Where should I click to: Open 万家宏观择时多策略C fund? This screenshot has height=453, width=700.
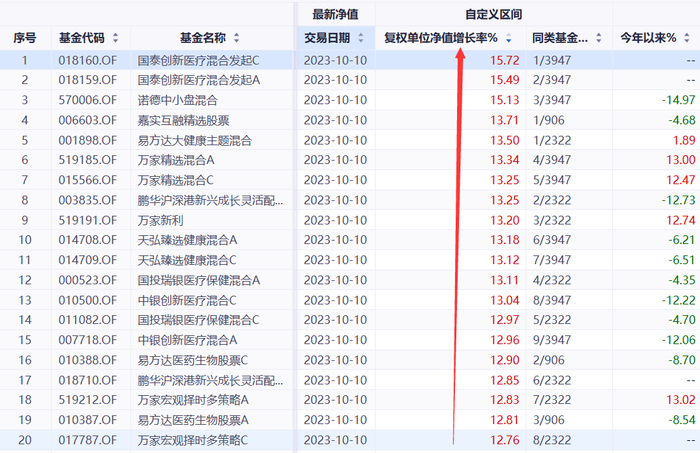point(192,440)
